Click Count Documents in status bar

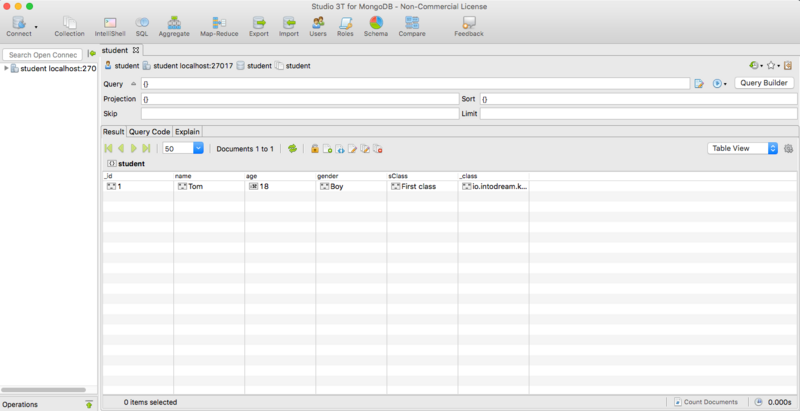point(706,402)
